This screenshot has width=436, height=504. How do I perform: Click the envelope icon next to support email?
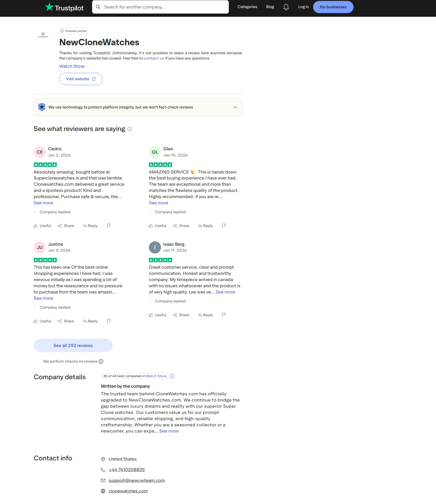pos(103,480)
